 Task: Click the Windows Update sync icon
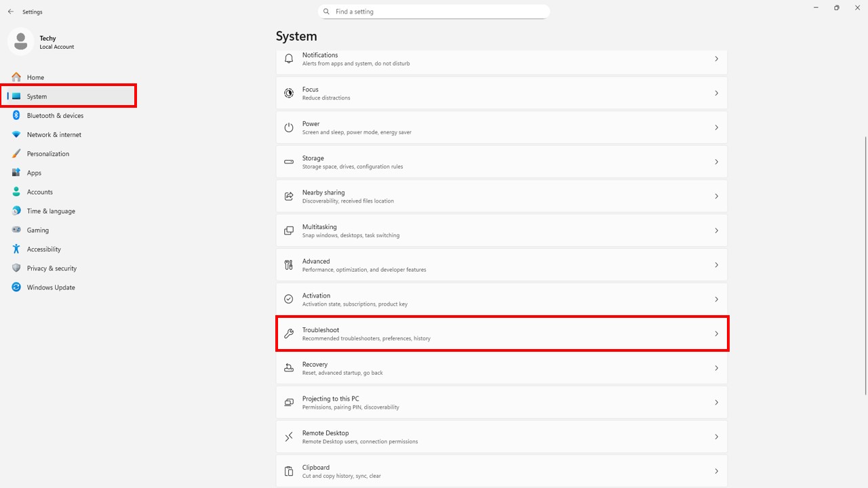pyautogui.click(x=16, y=287)
